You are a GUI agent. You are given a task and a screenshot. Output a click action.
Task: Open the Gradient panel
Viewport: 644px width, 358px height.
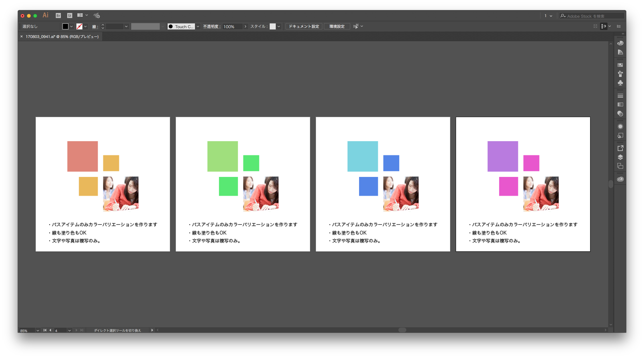[x=620, y=104]
